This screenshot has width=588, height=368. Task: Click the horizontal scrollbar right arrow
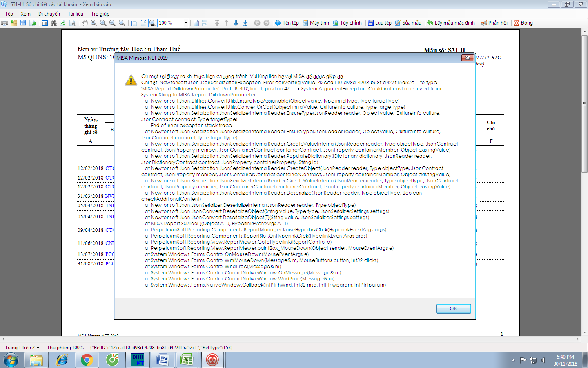pyautogui.click(x=578, y=339)
